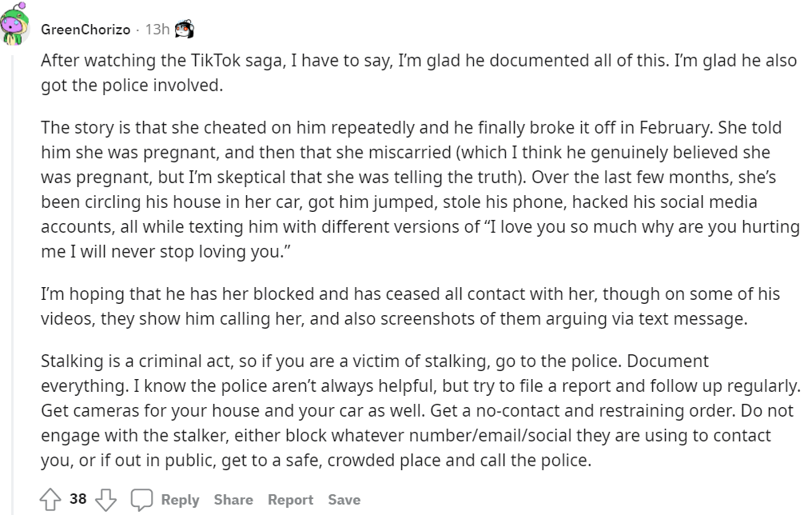Click the 38 vote score
This screenshot has height=515, width=812.
tap(78, 498)
